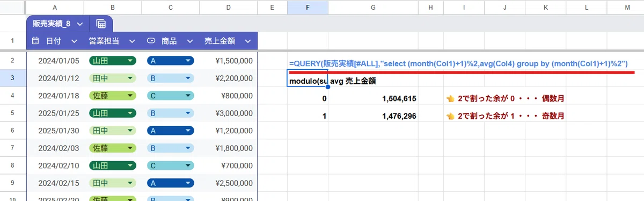
Task: Click the chip icon beside 商品 header
Action: (x=151, y=41)
